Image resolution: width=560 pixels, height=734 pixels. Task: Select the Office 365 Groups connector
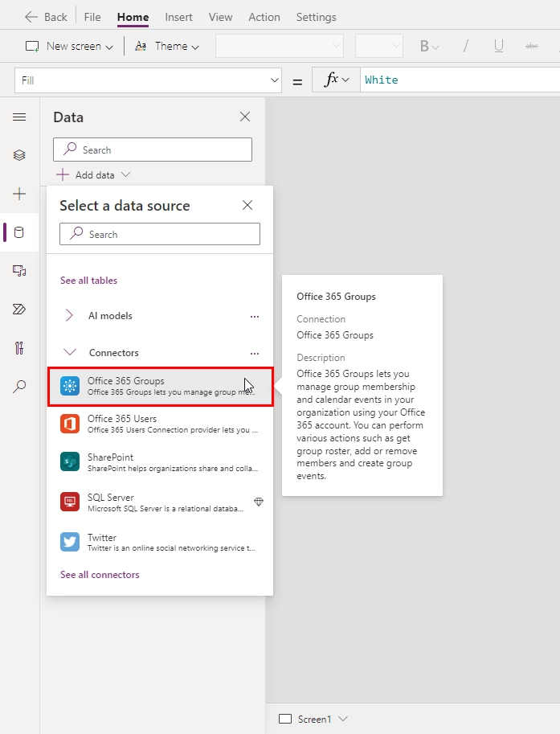161,387
